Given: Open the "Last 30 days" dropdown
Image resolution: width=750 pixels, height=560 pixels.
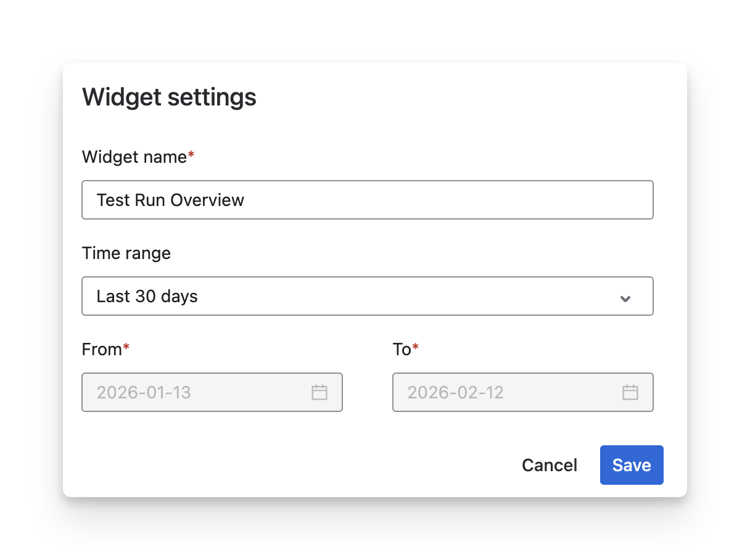Looking at the screenshot, I should click(x=367, y=296).
